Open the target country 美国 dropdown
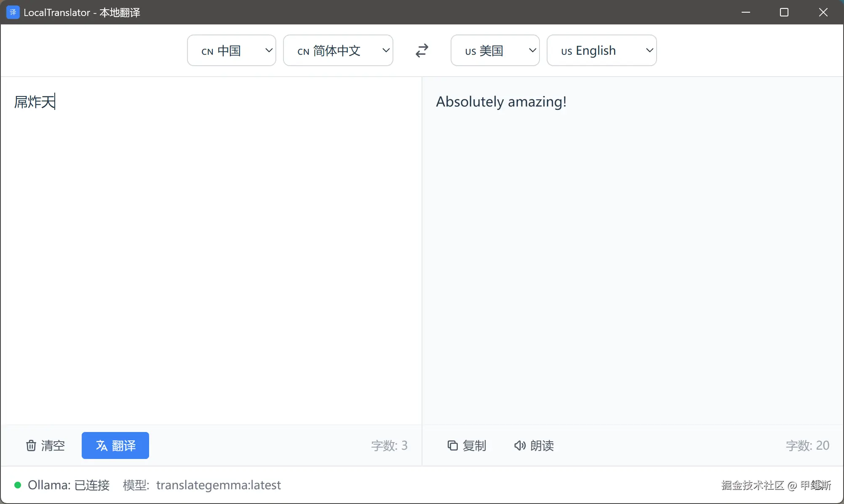The width and height of the screenshot is (844, 504). click(495, 51)
